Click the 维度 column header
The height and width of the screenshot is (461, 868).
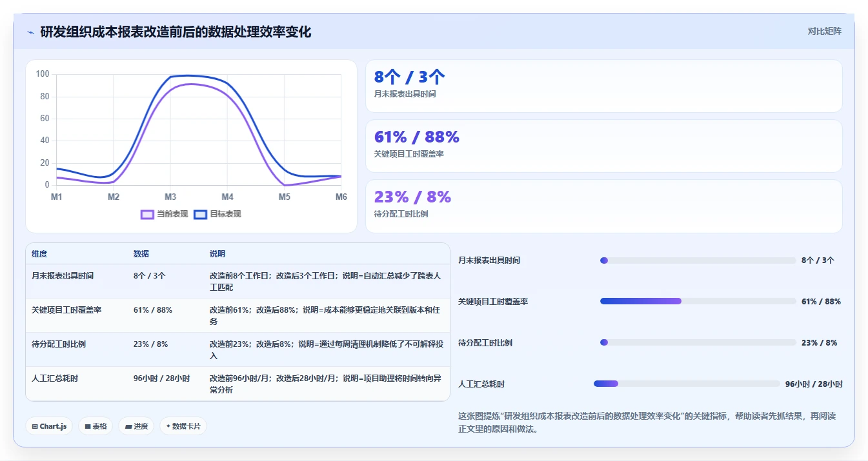click(39, 254)
